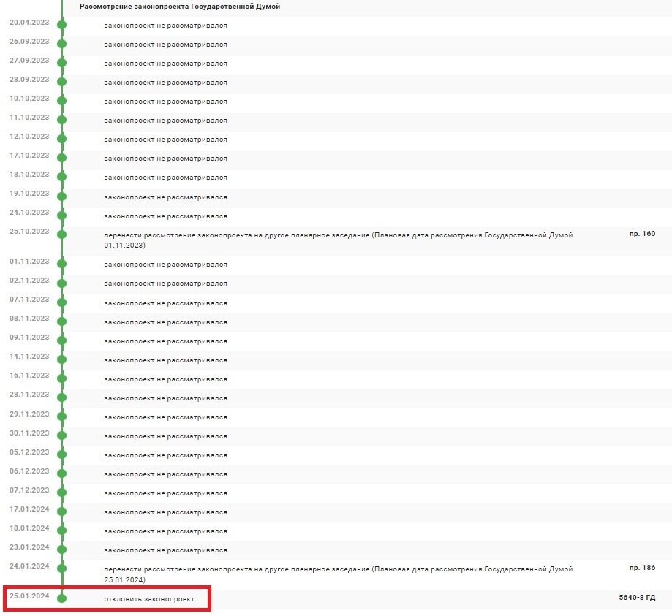Viewport: 672px width, 616px height.
Task: Select the timeline dot for 07.12.2023
Action: [x=61, y=493]
